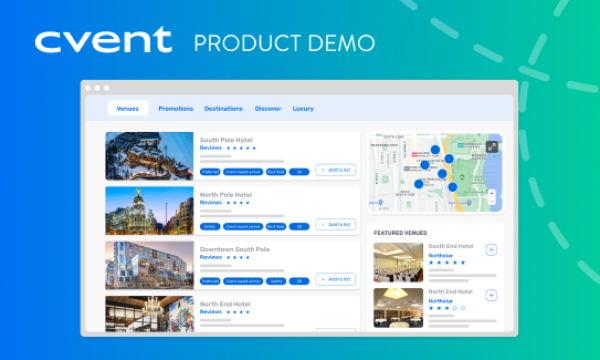Screen dimensions: 600x360
Task: Zoom out on the map
Action: point(492,201)
